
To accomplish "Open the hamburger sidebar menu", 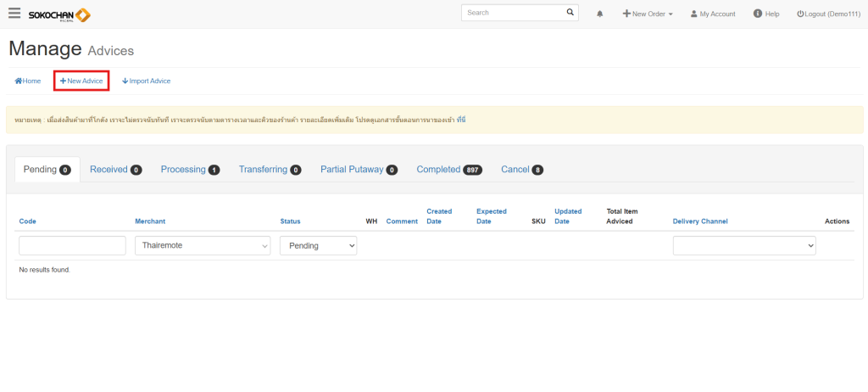I will point(14,14).
